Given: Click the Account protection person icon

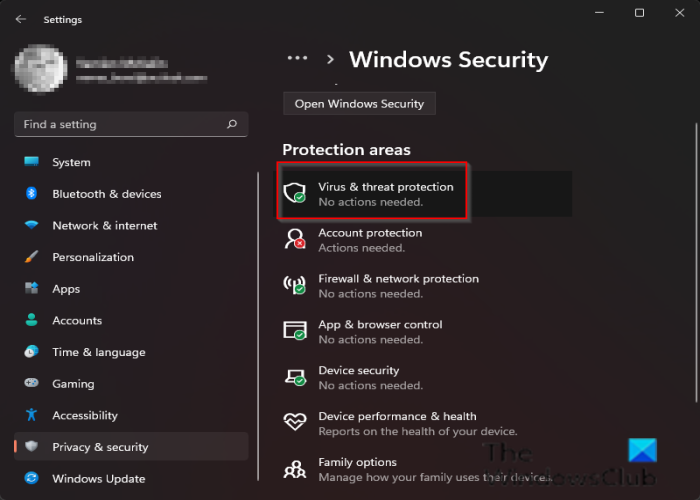Looking at the screenshot, I should click(x=294, y=239).
